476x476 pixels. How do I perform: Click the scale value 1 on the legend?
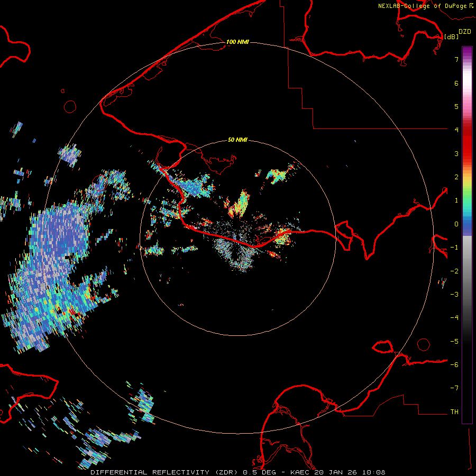(x=456, y=200)
